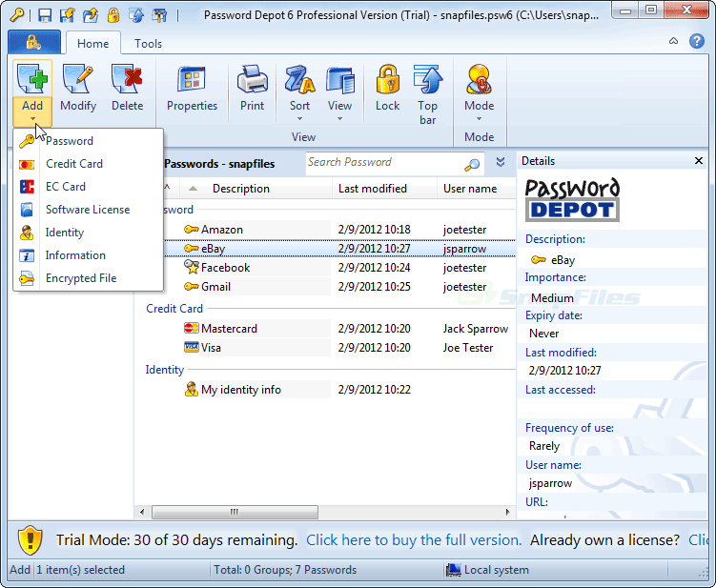This screenshot has height=588, width=716.
Task: Open Help via the question mark icon
Action: coord(696,41)
